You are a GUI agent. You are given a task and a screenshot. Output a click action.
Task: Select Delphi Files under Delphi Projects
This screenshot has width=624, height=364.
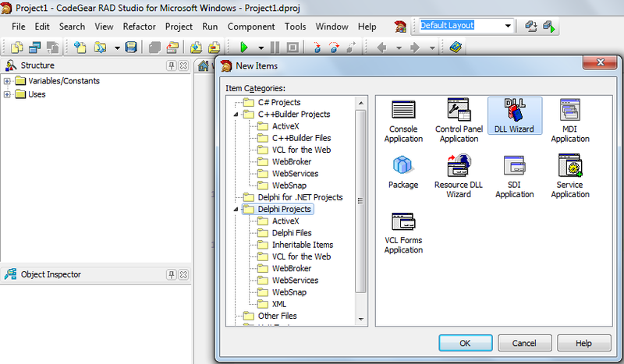click(291, 233)
